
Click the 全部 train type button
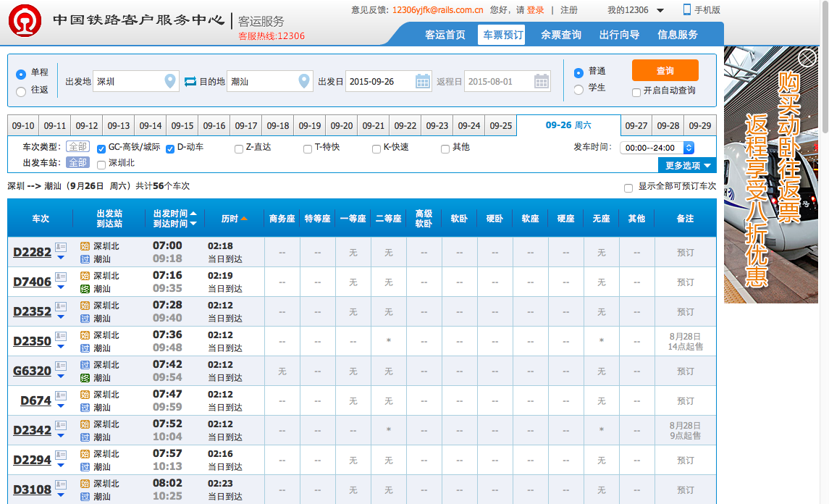tap(77, 146)
